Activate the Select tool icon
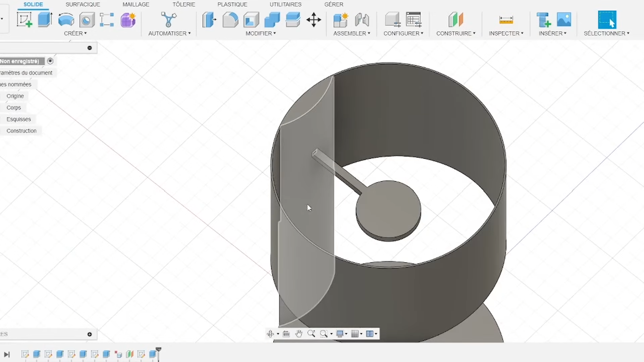644x362 pixels. coord(607,19)
